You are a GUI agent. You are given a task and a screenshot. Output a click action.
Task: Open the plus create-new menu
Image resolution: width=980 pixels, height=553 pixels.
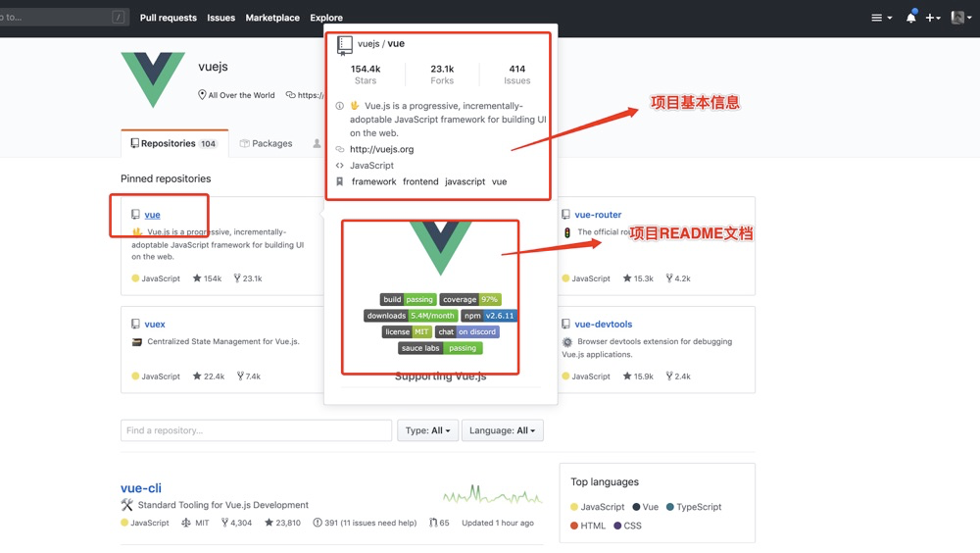pyautogui.click(x=933, y=18)
